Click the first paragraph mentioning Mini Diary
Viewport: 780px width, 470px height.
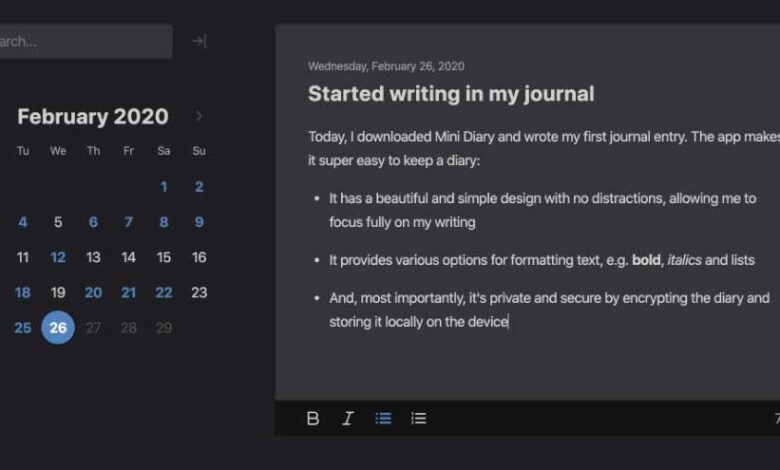[540, 148]
